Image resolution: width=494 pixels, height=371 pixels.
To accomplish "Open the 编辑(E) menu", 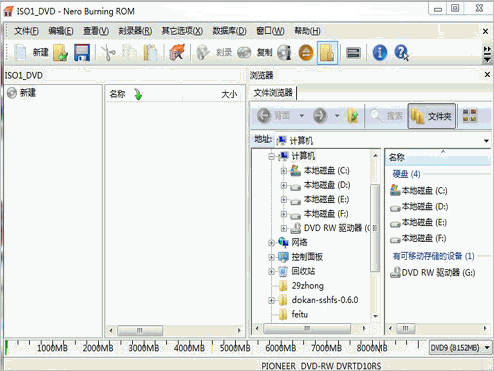I will (61, 31).
